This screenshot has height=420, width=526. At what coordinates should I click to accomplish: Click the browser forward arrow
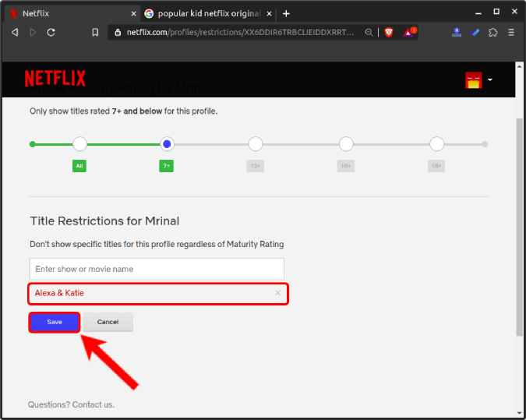pos(33,33)
